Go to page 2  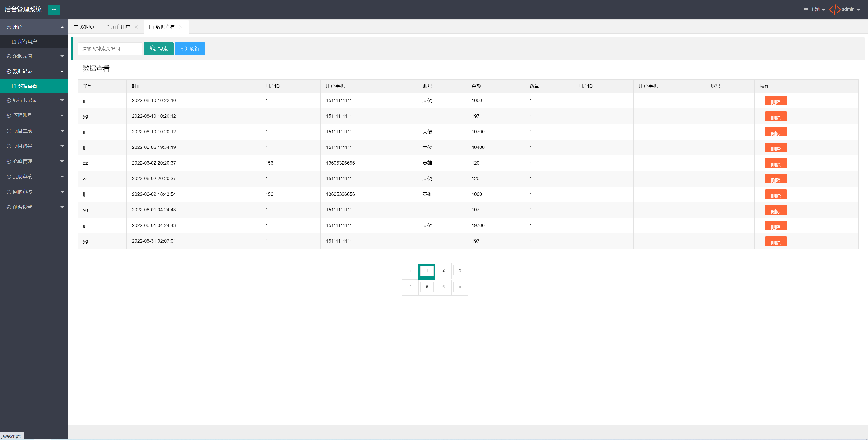click(x=443, y=270)
